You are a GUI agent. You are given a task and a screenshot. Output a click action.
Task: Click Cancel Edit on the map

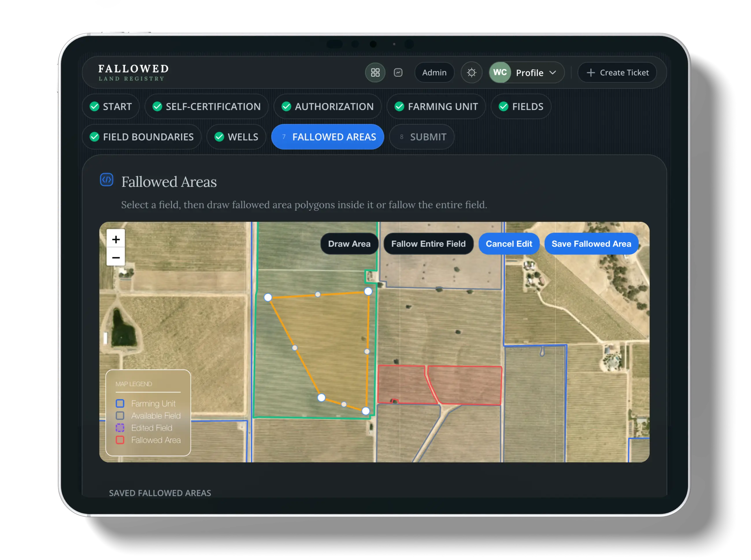pyautogui.click(x=509, y=244)
